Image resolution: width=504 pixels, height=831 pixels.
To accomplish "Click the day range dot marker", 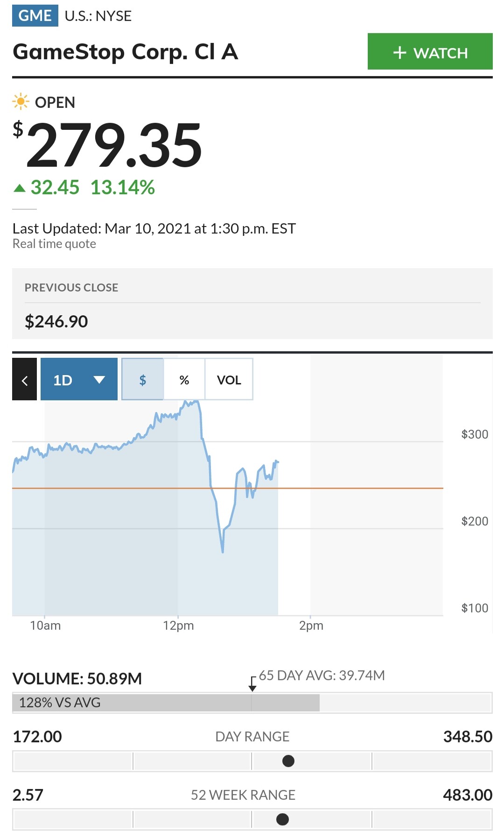I will 288,761.
